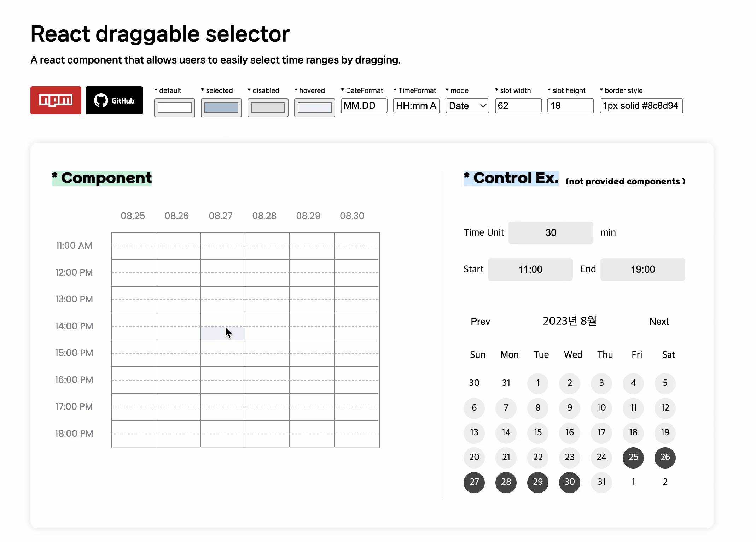Toggle calendar date 25 selection

pos(633,457)
